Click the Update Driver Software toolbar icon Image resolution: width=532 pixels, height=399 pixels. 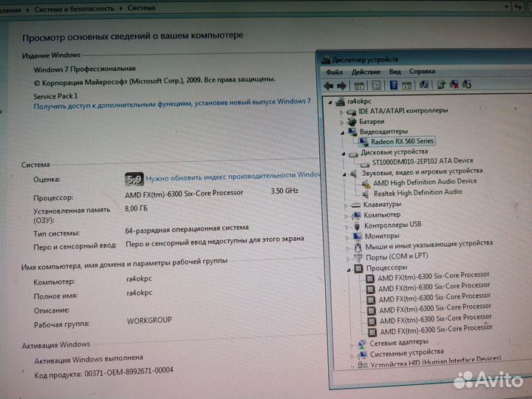tap(441, 84)
